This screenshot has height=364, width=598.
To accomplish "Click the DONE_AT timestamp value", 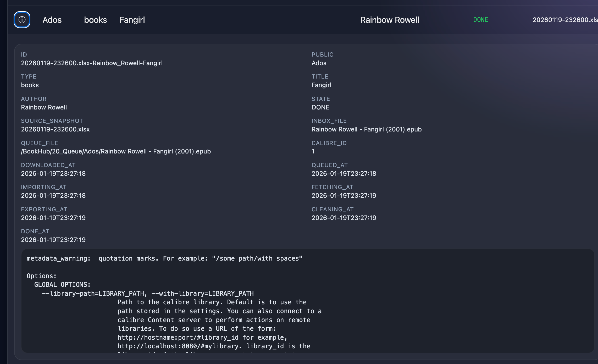I will [x=53, y=240].
